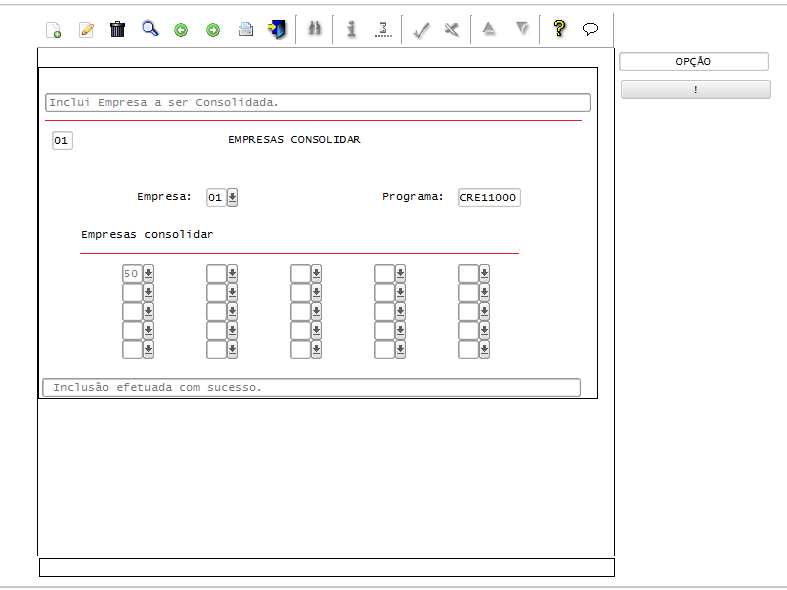Image resolution: width=787 pixels, height=590 pixels.
Task: Click the printer list icon
Action: 245,30
